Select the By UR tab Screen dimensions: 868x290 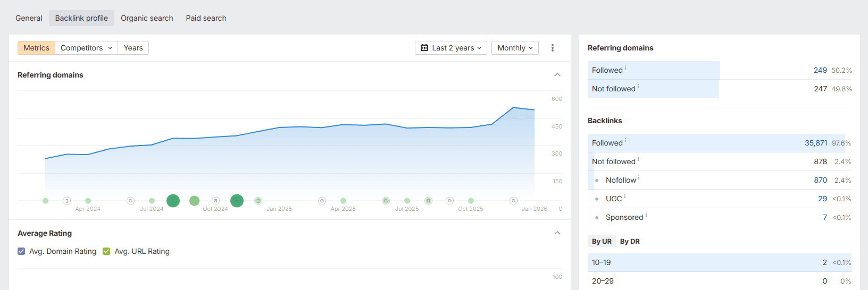(x=602, y=241)
